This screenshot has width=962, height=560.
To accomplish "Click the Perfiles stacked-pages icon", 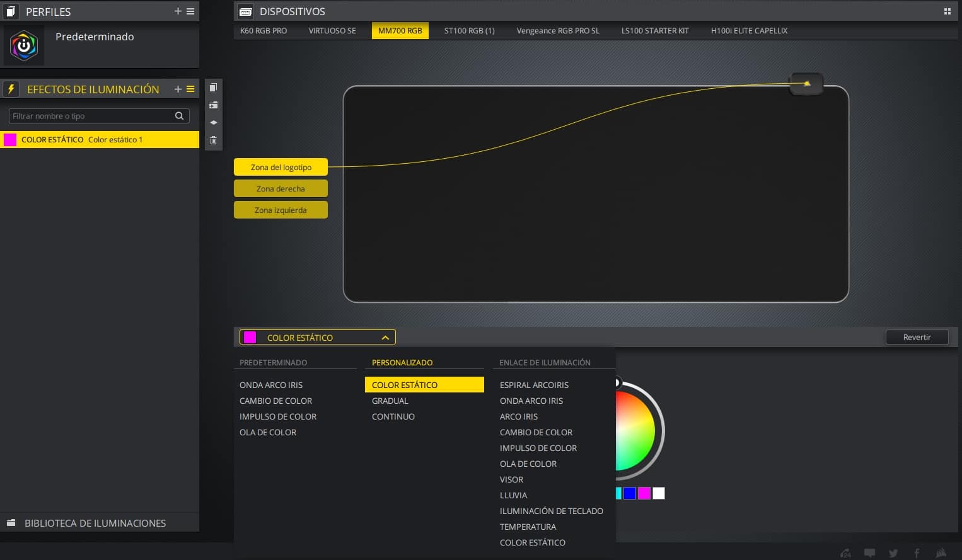I will pos(11,11).
